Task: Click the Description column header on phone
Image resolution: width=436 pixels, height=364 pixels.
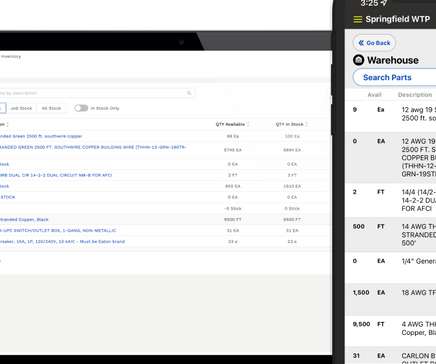Action: pyautogui.click(x=415, y=95)
